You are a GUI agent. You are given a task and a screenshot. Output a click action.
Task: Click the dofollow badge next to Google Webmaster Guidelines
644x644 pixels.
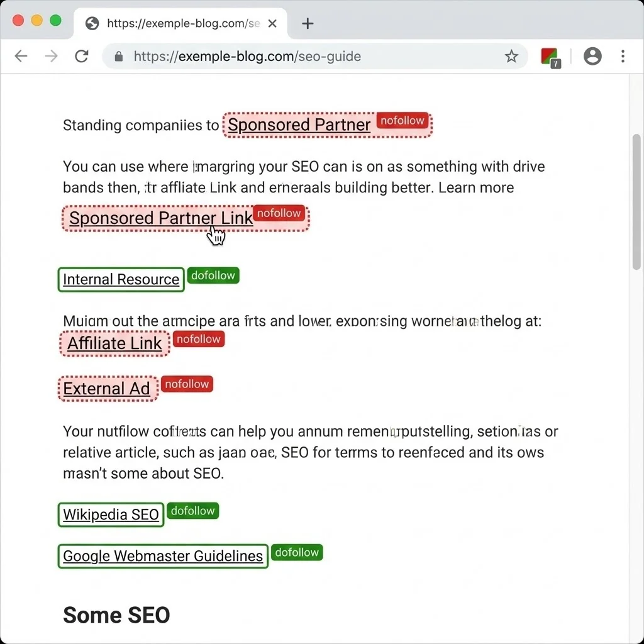coord(297,552)
